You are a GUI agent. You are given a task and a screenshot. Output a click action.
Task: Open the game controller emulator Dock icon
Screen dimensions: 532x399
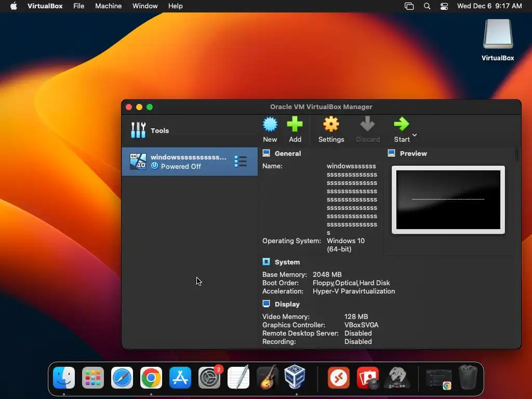click(x=397, y=378)
